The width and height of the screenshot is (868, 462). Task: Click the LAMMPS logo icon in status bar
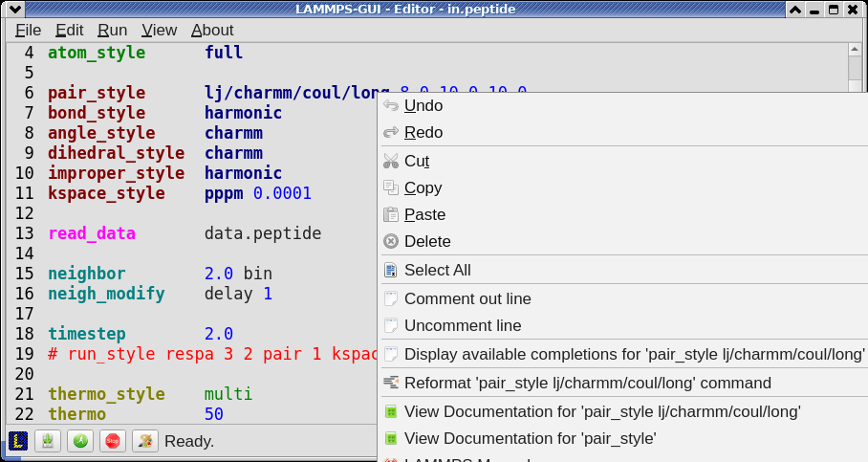tap(18, 441)
